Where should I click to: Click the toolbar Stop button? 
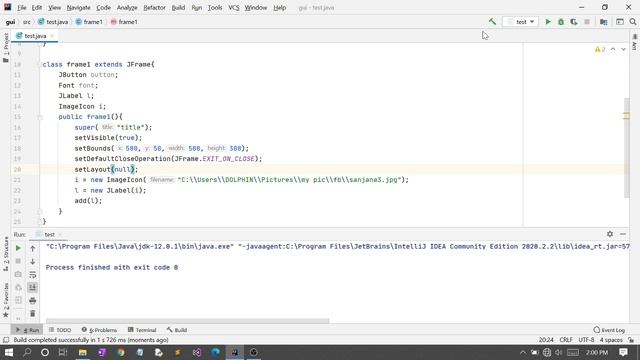[x=587, y=22]
